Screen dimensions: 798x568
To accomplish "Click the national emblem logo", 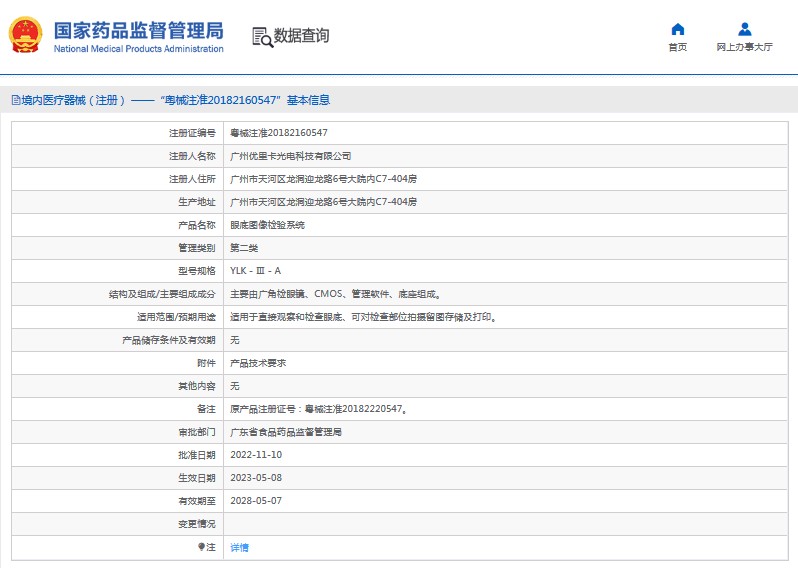I will click(25, 35).
